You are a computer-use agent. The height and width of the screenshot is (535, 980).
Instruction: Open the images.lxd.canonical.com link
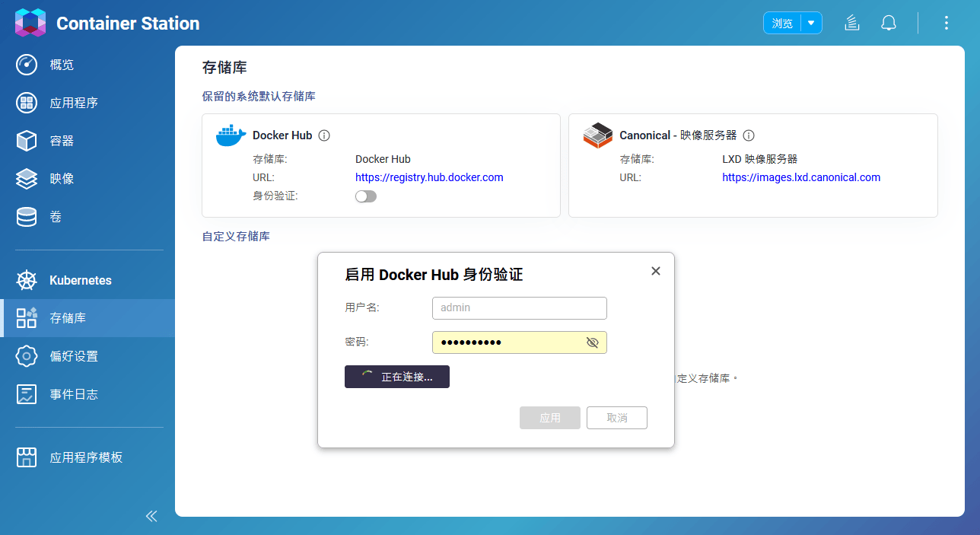click(801, 177)
